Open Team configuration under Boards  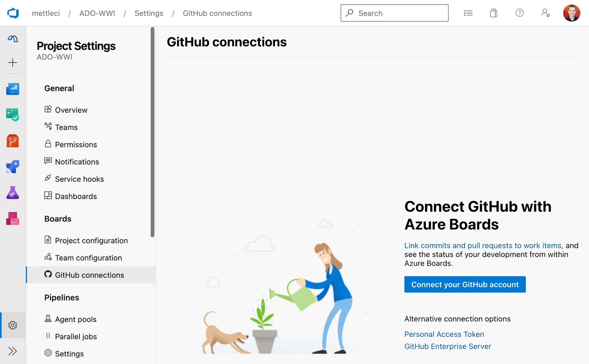tap(88, 258)
